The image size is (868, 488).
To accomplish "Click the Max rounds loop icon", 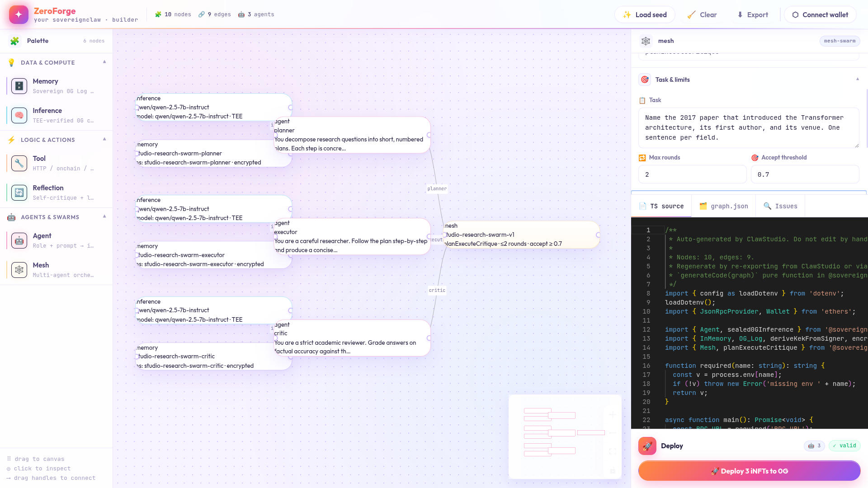I will [x=642, y=158].
